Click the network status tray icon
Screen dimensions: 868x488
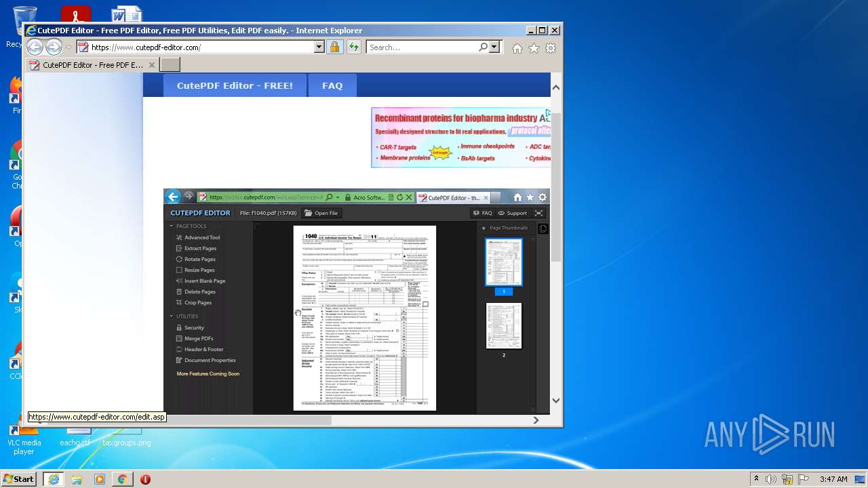(787, 479)
